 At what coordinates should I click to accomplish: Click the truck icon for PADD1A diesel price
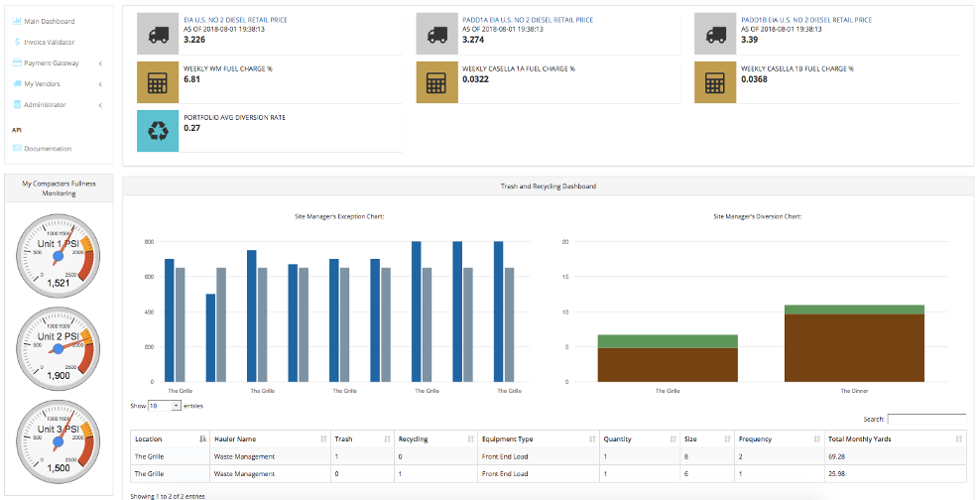435,34
